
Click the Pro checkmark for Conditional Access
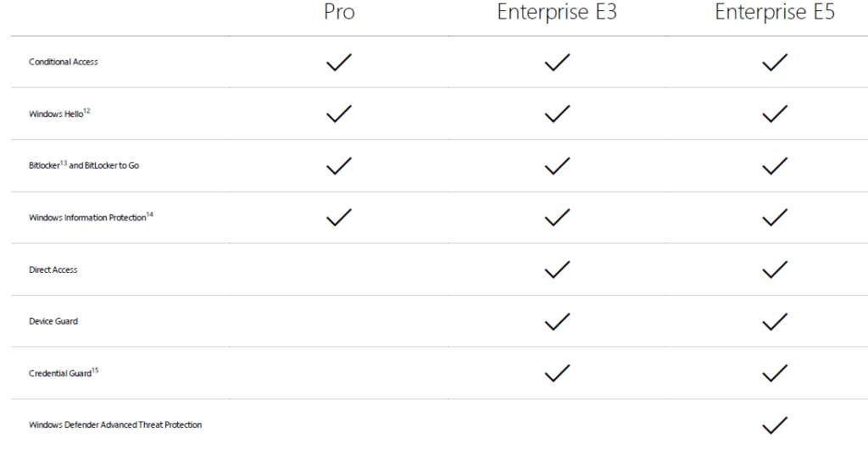(x=338, y=63)
